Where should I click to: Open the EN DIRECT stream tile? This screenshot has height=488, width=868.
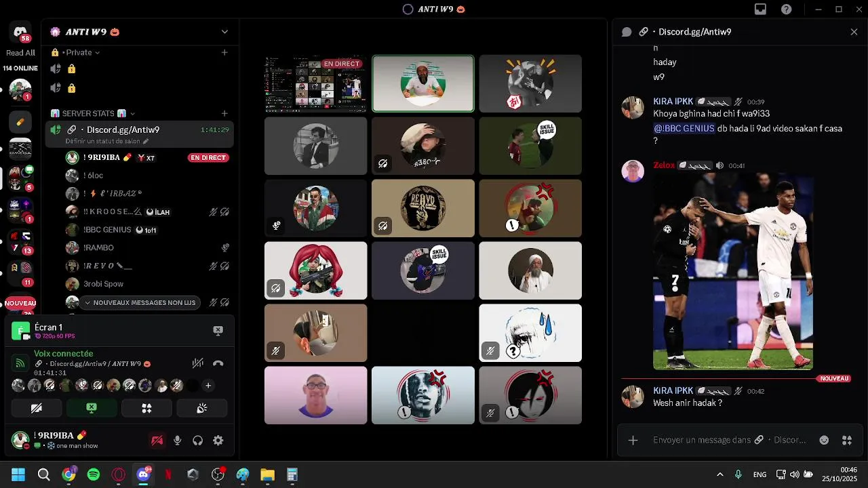(315, 83)
